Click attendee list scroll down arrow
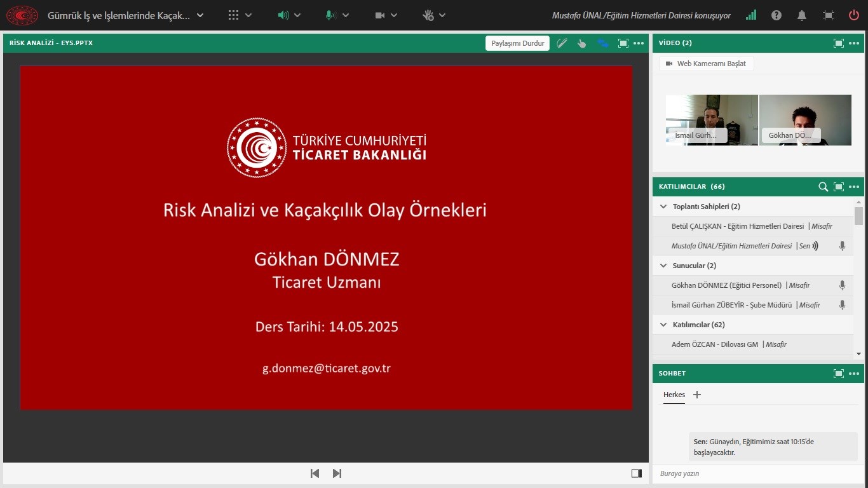 (858, 354)
